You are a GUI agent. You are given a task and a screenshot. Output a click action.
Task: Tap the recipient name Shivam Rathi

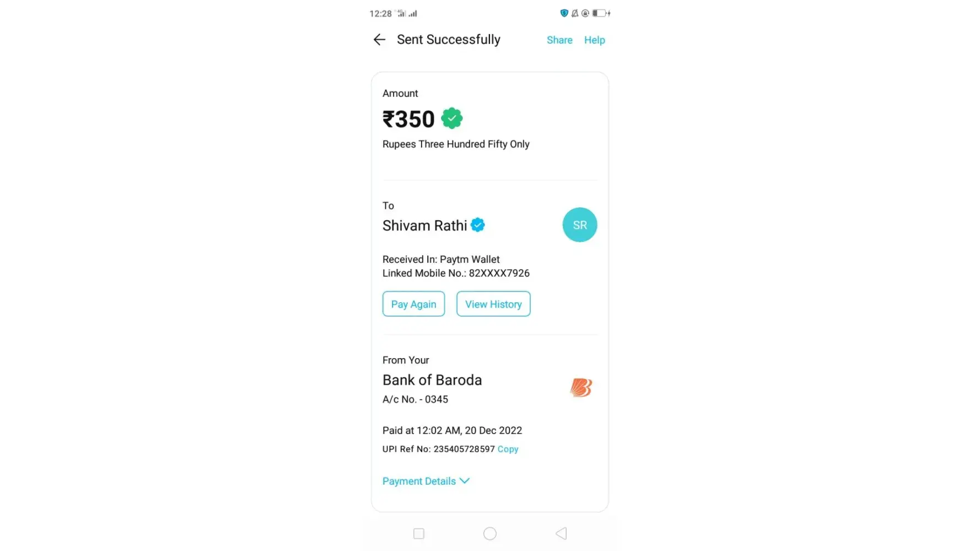click(424, 226)
